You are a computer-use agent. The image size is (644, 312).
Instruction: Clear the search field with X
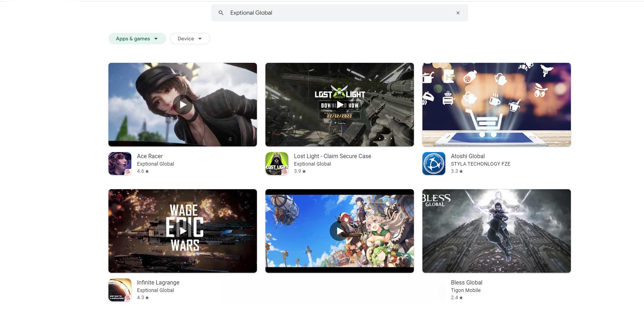pos(458,13)
